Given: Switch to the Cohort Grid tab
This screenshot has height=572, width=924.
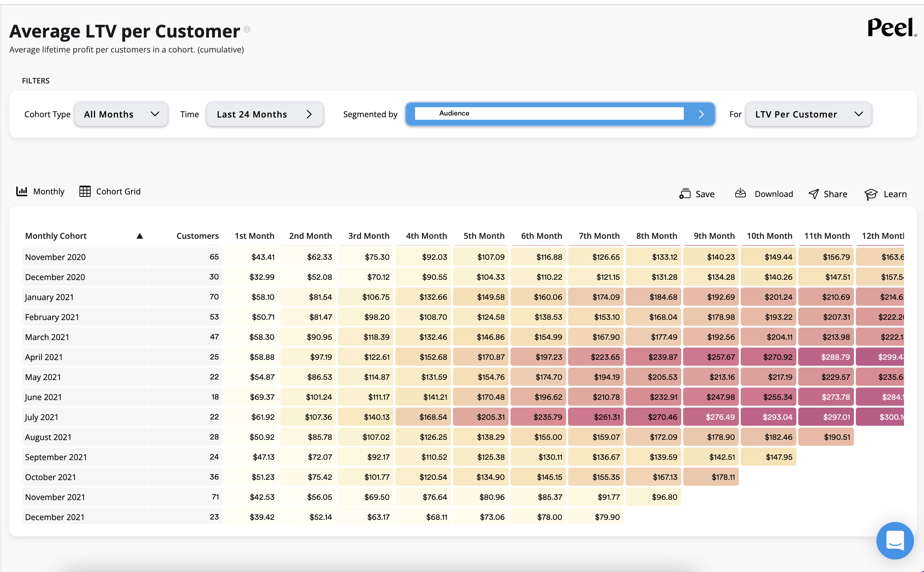Looking at the screenshot, I should click(x=118, y=191).
